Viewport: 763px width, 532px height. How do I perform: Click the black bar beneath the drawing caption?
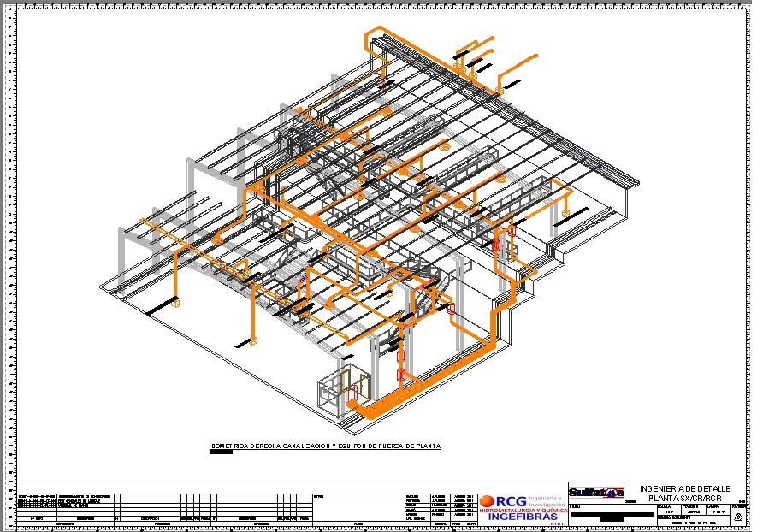point(221,452)
